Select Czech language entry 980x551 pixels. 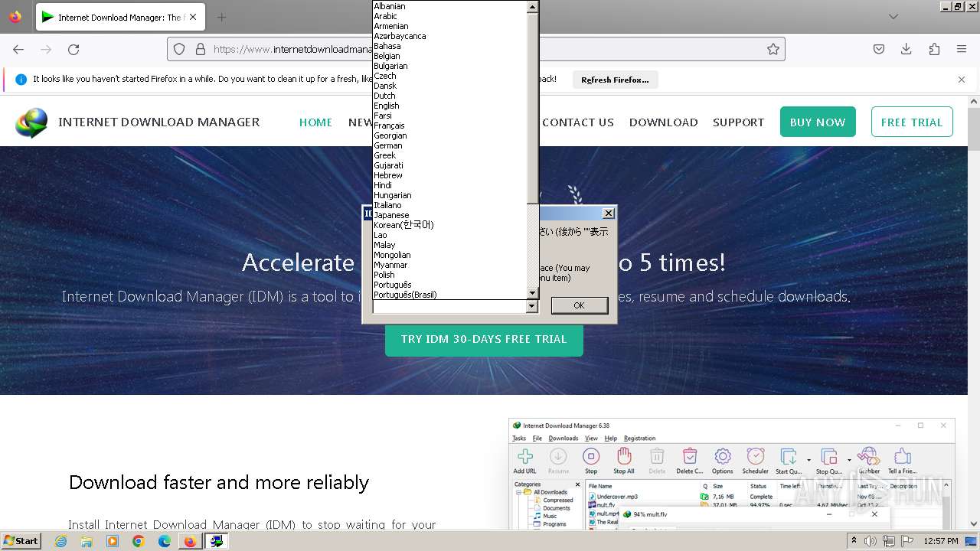coord(450,76)
